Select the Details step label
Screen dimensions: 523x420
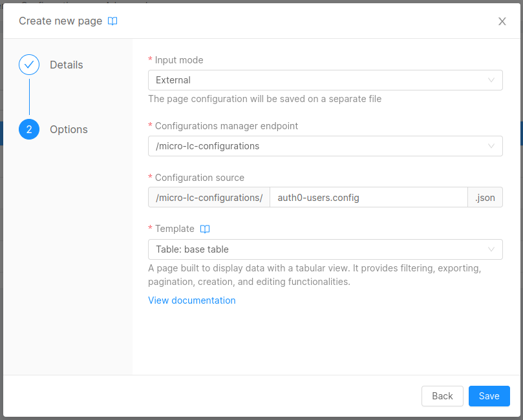[x=66, y=65]
